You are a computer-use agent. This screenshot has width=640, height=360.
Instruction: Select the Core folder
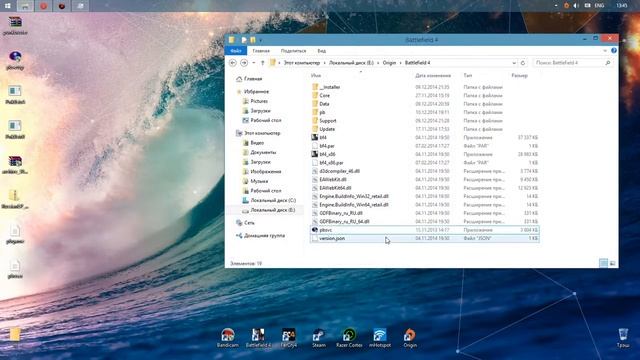(424, 96)
